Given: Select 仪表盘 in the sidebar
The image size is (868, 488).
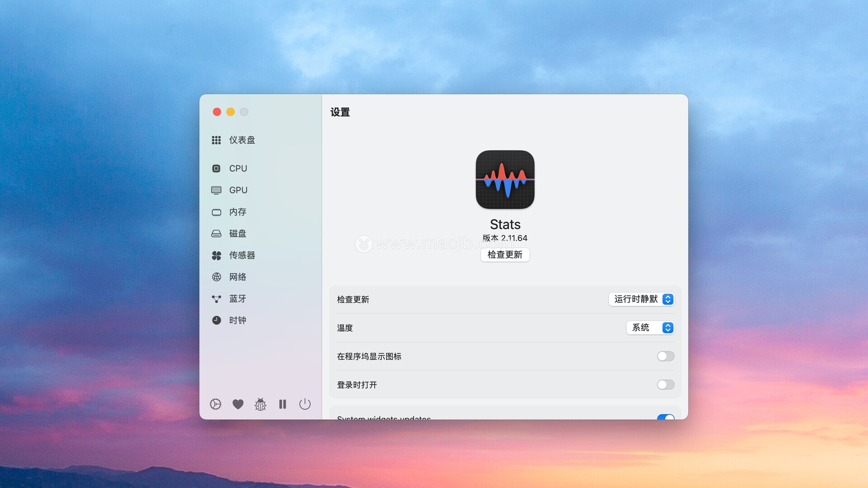Looking at the screenshot, I should click(x=241, y=140).
